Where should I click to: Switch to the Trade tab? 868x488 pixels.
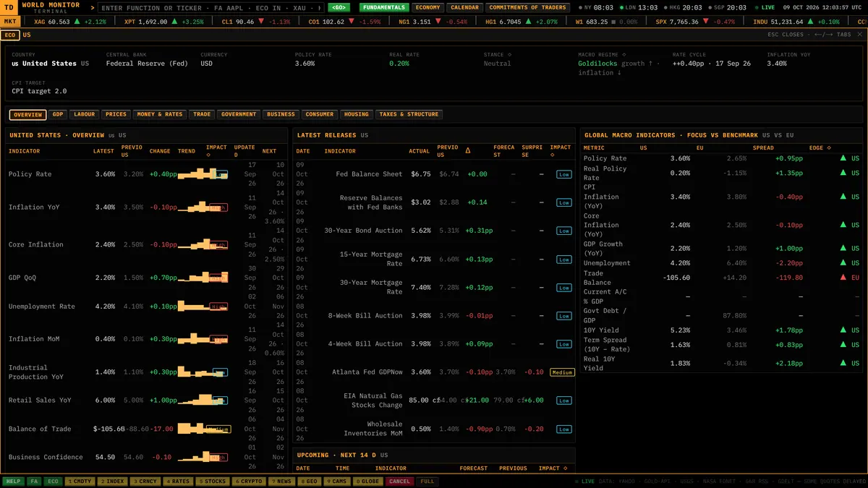point(202,114)
